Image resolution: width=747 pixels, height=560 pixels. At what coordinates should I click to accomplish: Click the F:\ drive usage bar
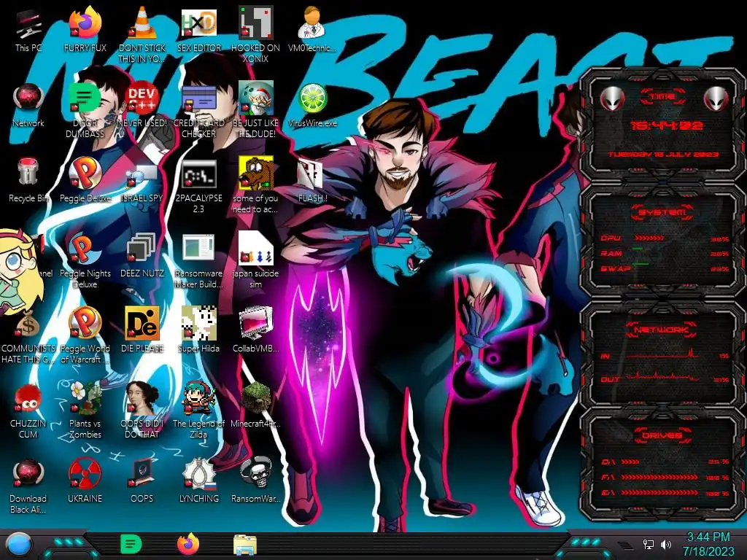pos(659,477)
